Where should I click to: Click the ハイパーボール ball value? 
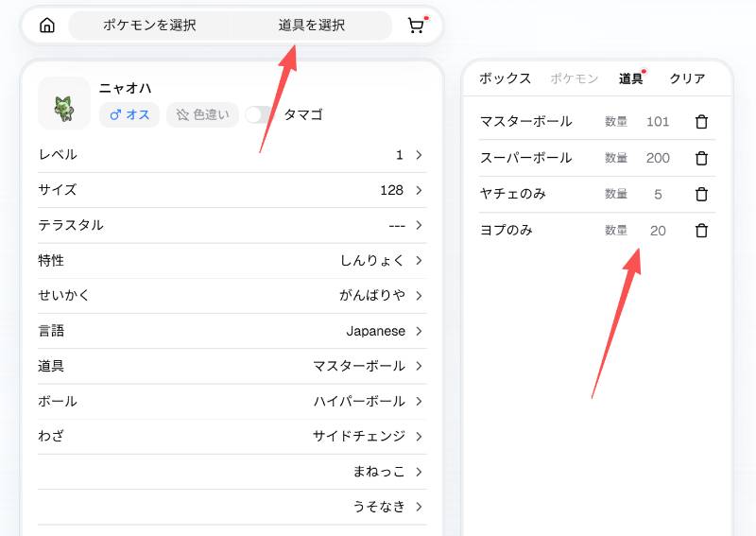tap(359, 402)
